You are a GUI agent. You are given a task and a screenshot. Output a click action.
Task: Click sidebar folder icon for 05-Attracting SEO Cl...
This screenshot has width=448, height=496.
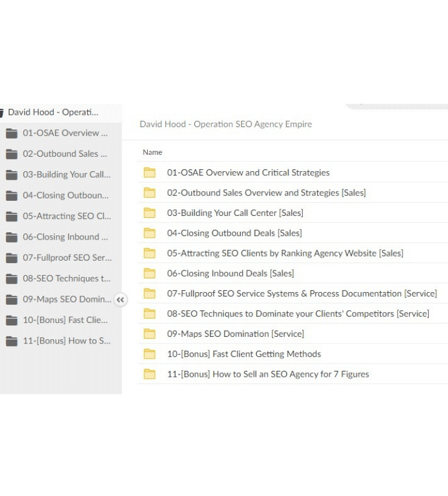(12, 216)
